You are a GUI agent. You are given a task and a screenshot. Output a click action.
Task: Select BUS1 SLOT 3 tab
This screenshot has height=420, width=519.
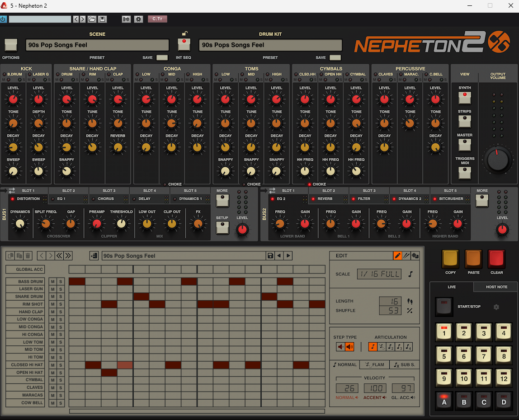109,191
